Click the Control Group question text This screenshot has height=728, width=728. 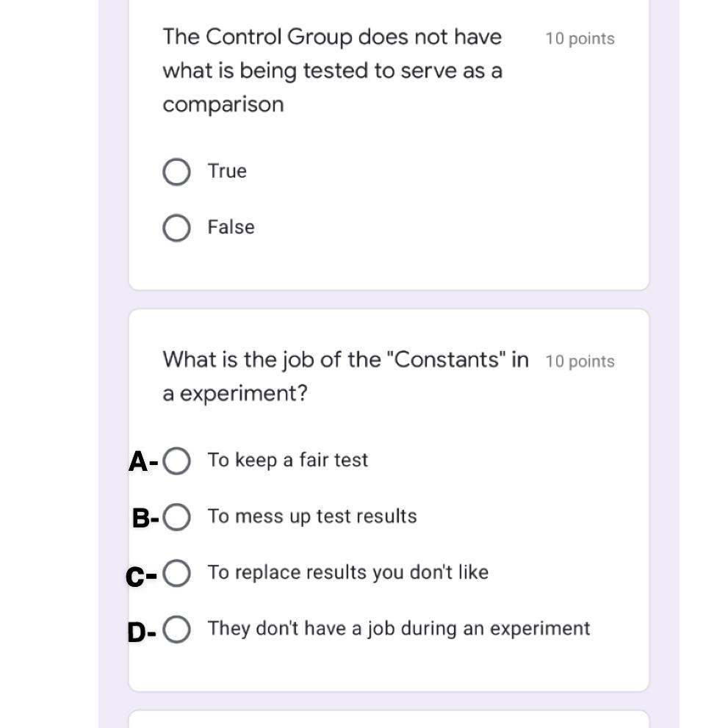(332, 71)
